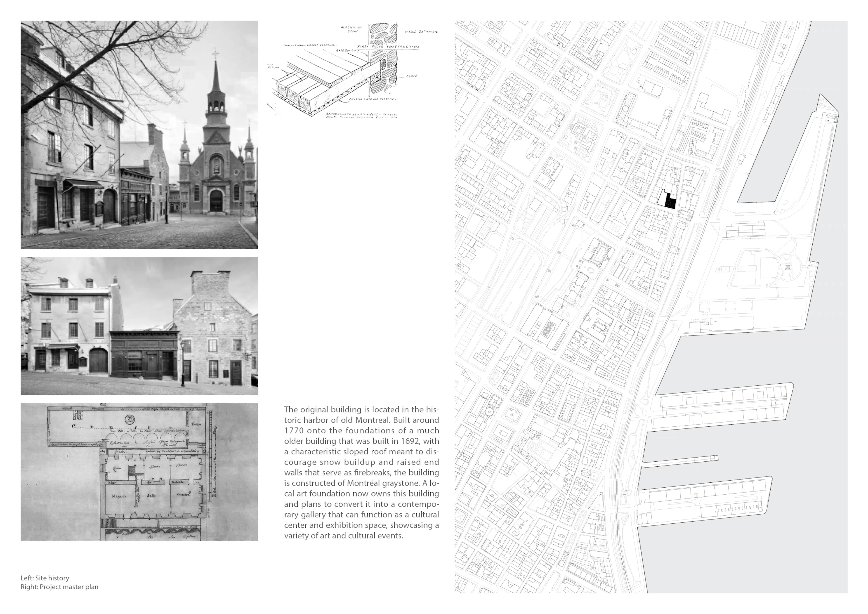The height and width of the screenshot is (614, 868).
Task: Click the arched wooden door in middle photo
Action: coord(98,361)
